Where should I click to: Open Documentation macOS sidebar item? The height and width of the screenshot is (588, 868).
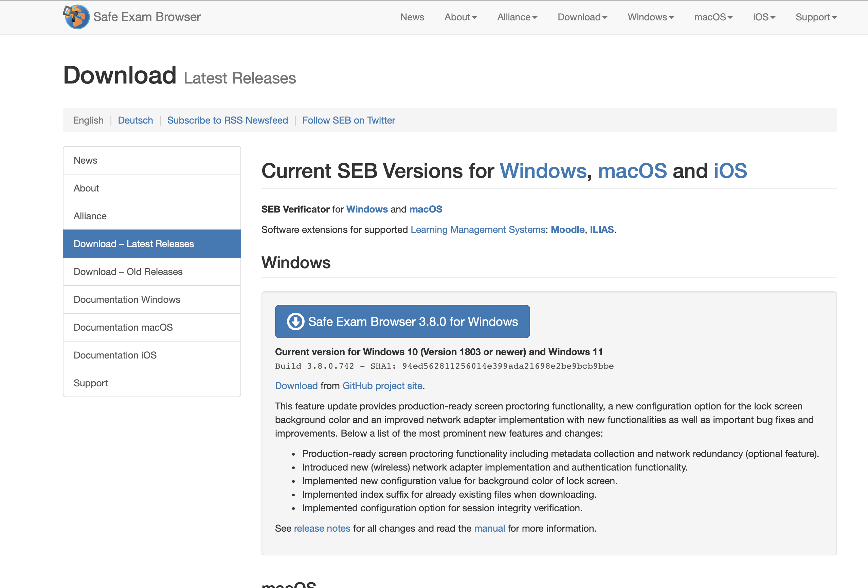[123, 327]
